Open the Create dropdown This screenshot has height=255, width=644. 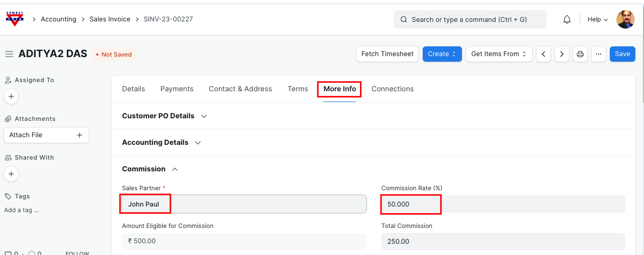[442, 54]
